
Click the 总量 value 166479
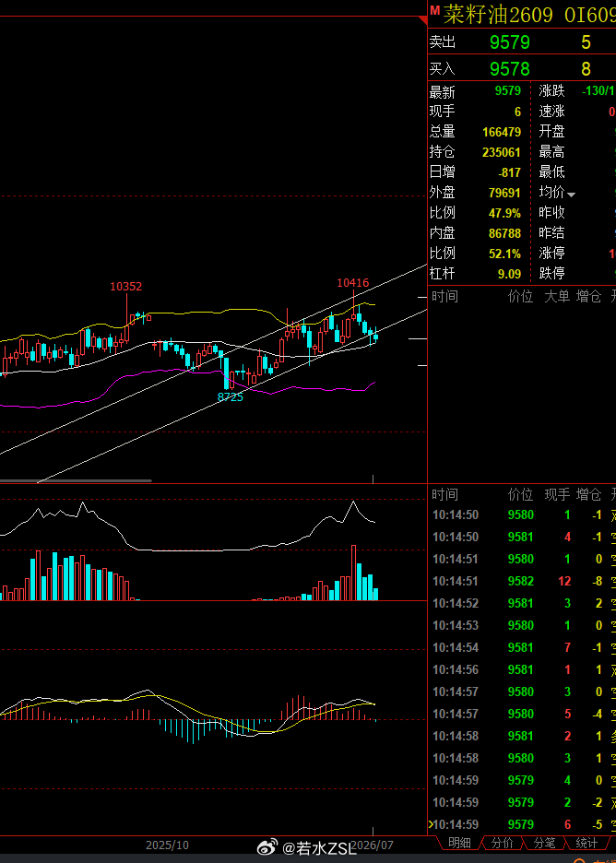click(x=502, y=132)
